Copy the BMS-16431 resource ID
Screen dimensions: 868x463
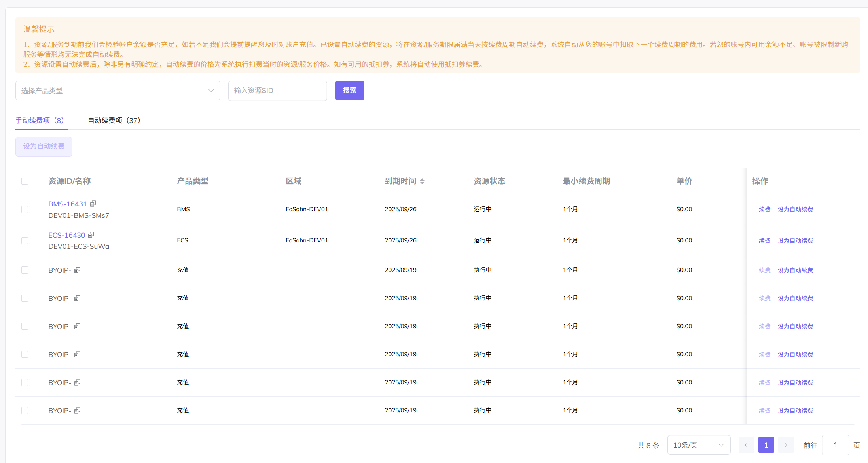[93, 204]
